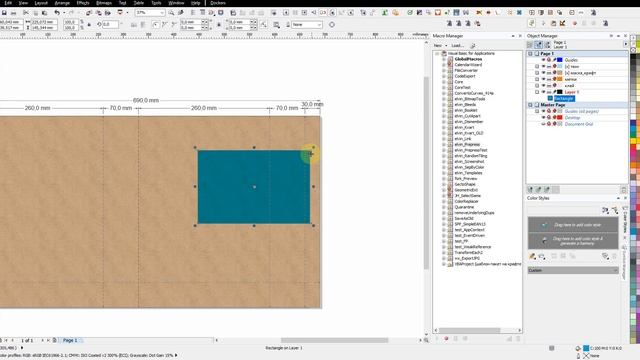Click the zoom magnifier icon beside zoom level
The height and width of the screenshot is (360, 640).
tap(171, 13)
